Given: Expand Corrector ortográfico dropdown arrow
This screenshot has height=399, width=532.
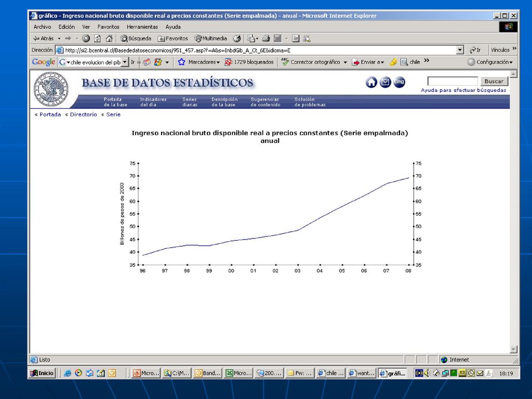Looking at the screenshot, I should pyautogui.click(x=345, y=62).
